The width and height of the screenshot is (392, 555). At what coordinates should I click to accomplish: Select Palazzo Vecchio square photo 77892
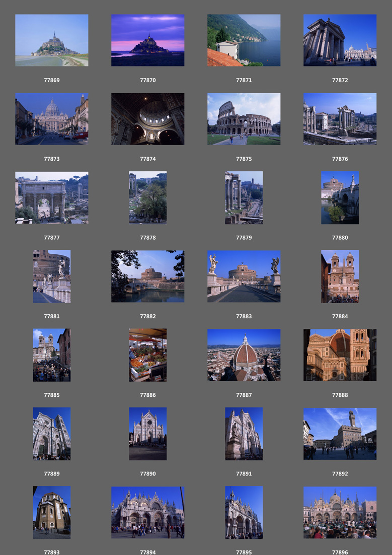(x=340, y=434)
